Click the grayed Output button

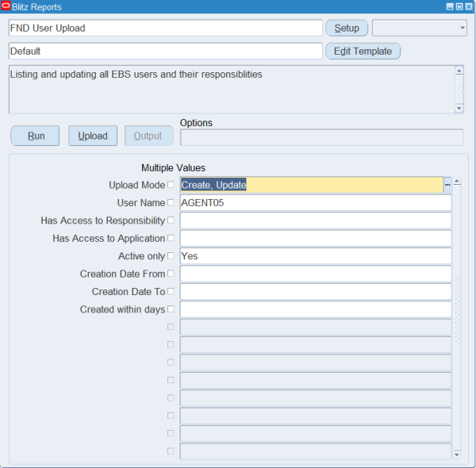149,136
